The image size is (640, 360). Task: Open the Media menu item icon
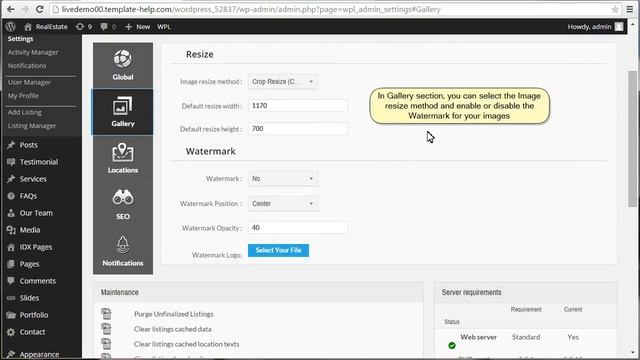coord(11,230)
